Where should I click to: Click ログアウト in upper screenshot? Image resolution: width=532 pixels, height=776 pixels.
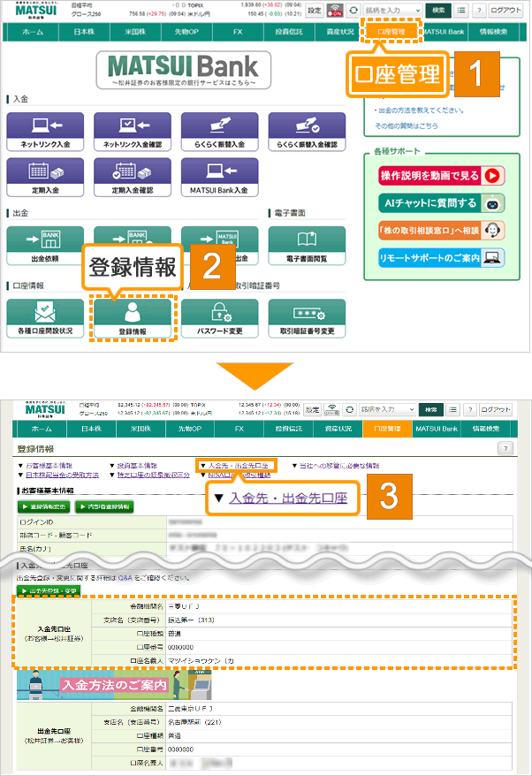tap(505, 10)
